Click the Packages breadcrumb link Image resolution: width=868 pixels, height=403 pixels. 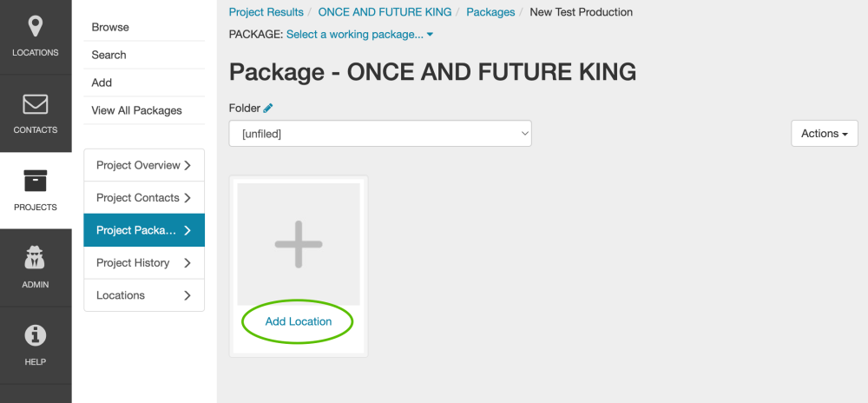[490, 12]
